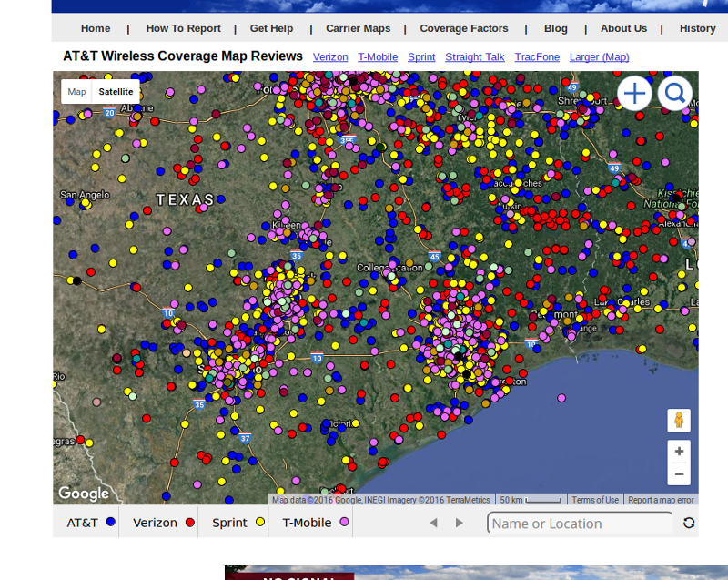
Task: Open Coverage Factors menu item
Action: (464, 28)
